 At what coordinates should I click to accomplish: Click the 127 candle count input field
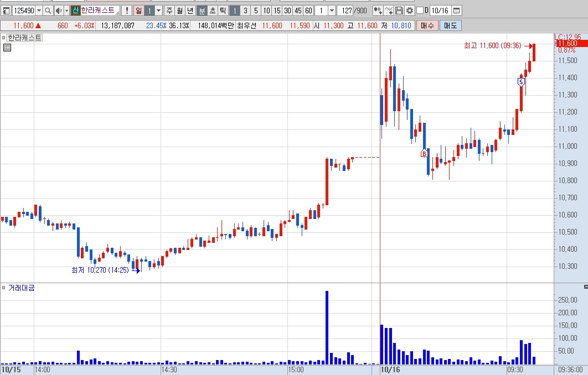[345, 11]
